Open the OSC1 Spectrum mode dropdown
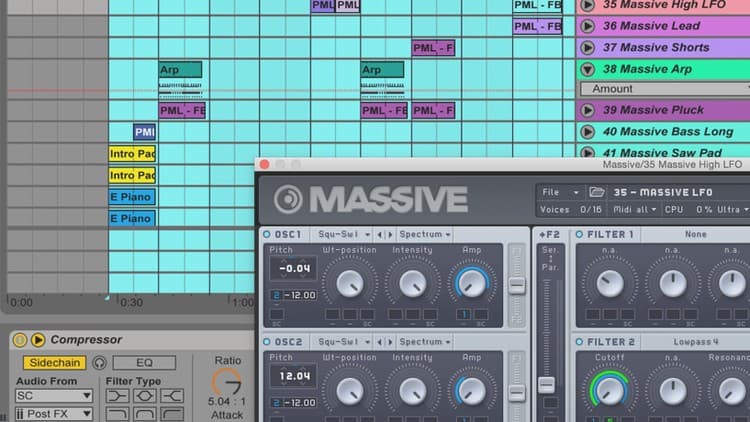750x422 pixels. pos(425,234)
